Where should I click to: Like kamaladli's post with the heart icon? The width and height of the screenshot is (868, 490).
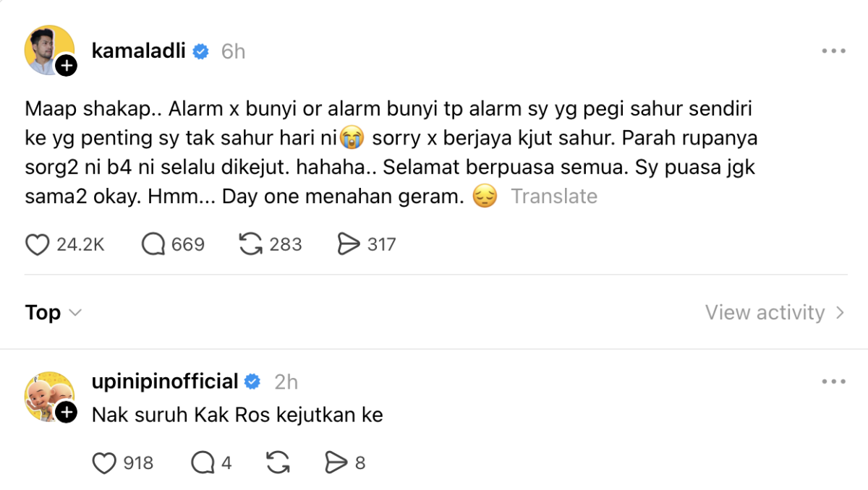point(37,245)
